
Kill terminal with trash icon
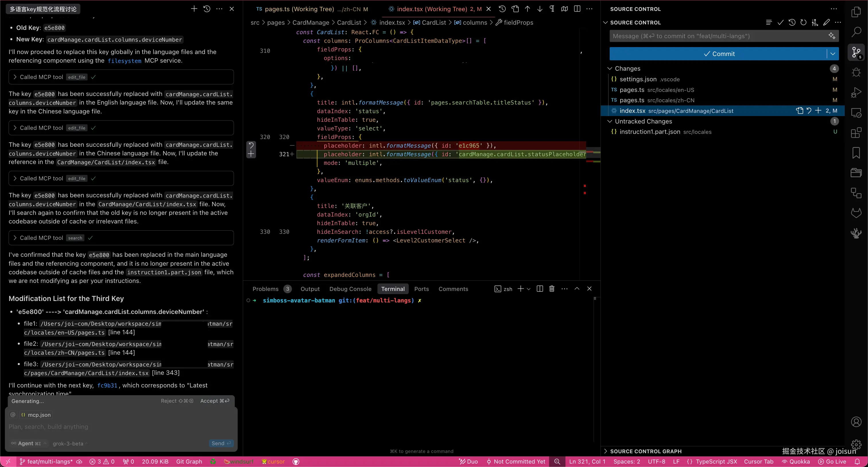click(552, 289)
